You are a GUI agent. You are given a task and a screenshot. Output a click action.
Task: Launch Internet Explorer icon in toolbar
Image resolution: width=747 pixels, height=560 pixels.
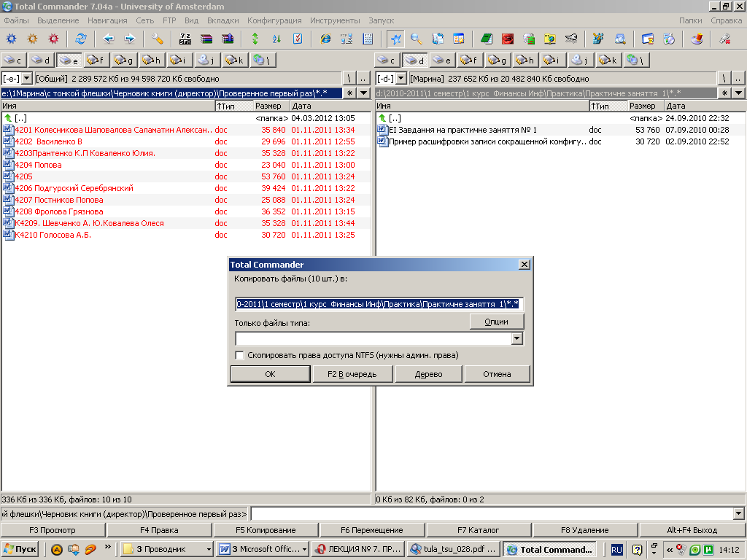tap(325, 39)
